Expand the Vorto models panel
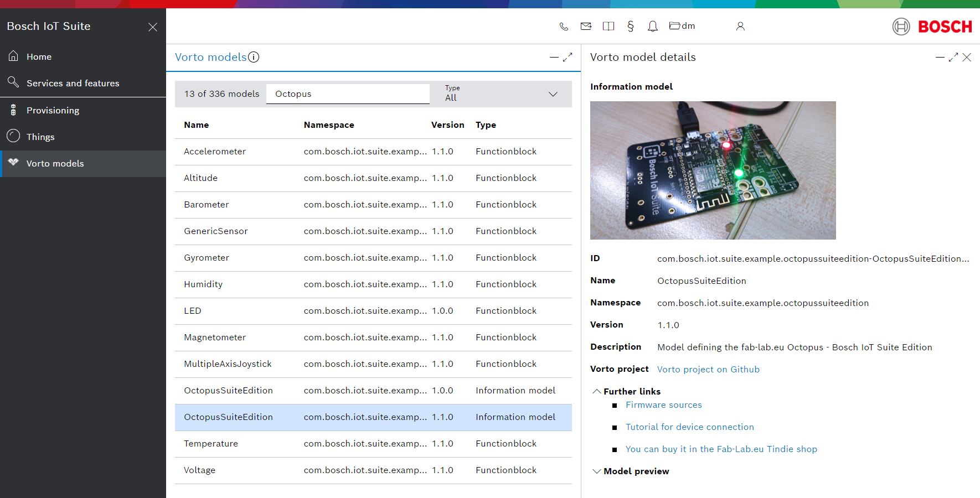980x498 pixels. 568,57
